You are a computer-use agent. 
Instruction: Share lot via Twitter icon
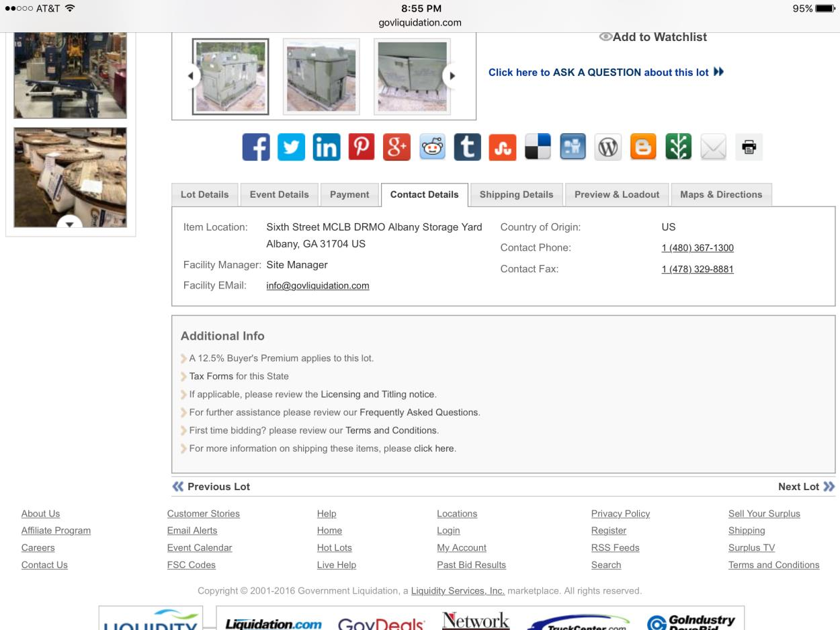tap(291, 147)
